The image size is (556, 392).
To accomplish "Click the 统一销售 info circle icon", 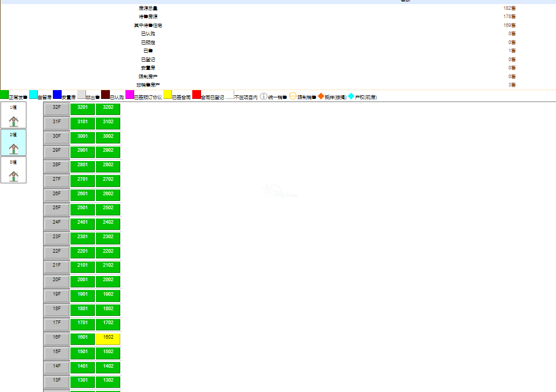I will (263, 96).
